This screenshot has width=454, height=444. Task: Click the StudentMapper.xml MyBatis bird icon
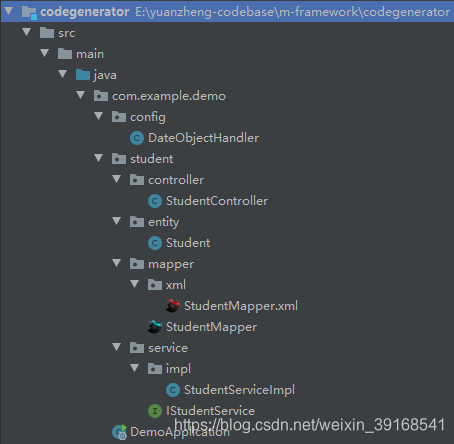coord(173,306)
